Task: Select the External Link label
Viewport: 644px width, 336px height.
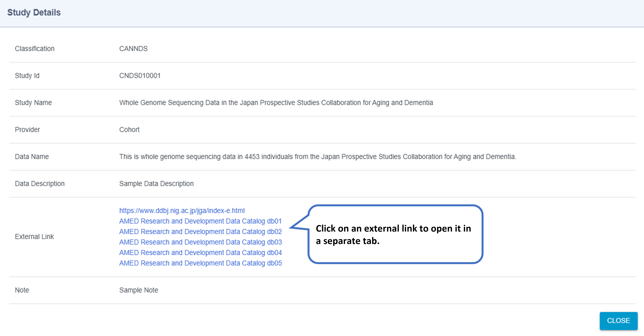Action: (x=34, y=236)
